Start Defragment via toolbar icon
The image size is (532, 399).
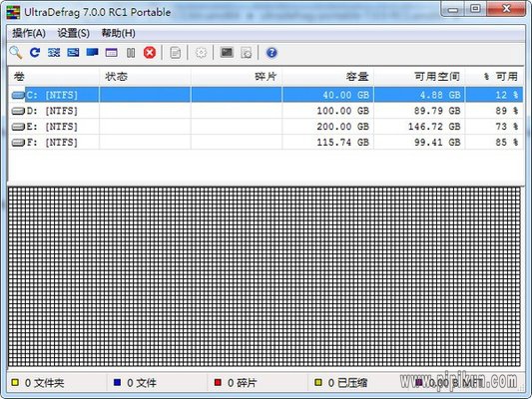[54, 53]
